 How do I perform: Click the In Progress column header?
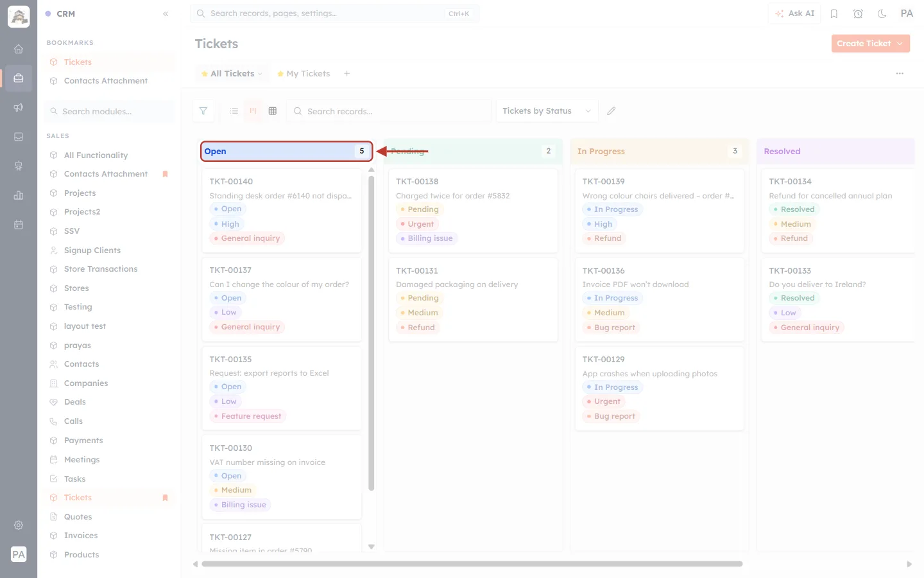pos(660,152)
